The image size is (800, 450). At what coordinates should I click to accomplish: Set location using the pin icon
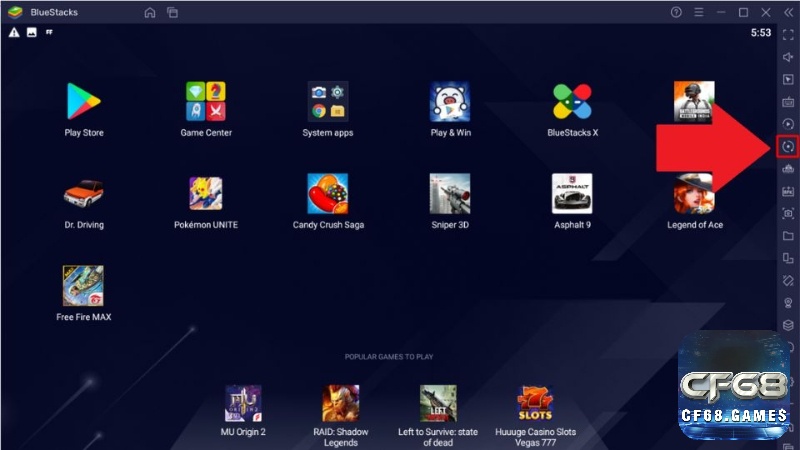pyautogui.click(x=788, y=303)
